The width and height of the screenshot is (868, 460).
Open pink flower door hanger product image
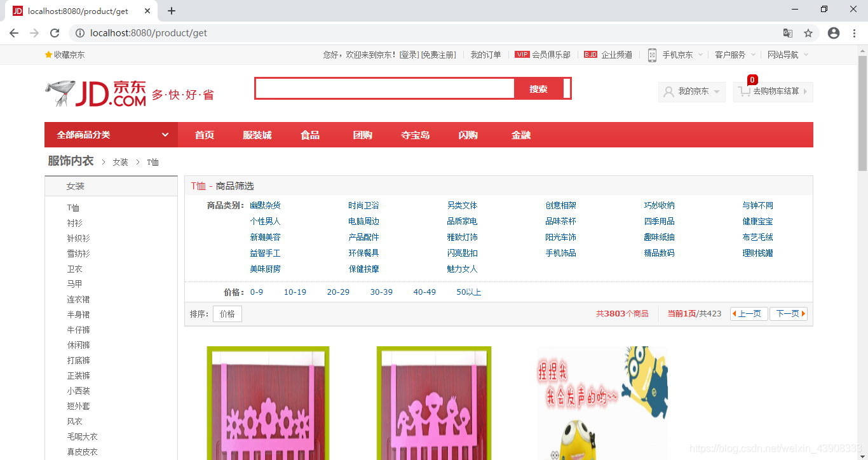(x=268, y=403)
